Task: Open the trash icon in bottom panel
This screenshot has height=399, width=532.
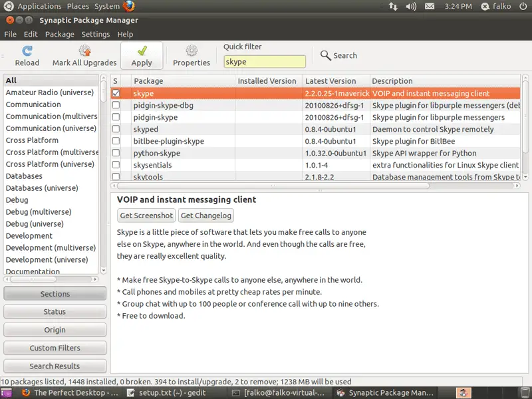Action: [x=525, y=393]
